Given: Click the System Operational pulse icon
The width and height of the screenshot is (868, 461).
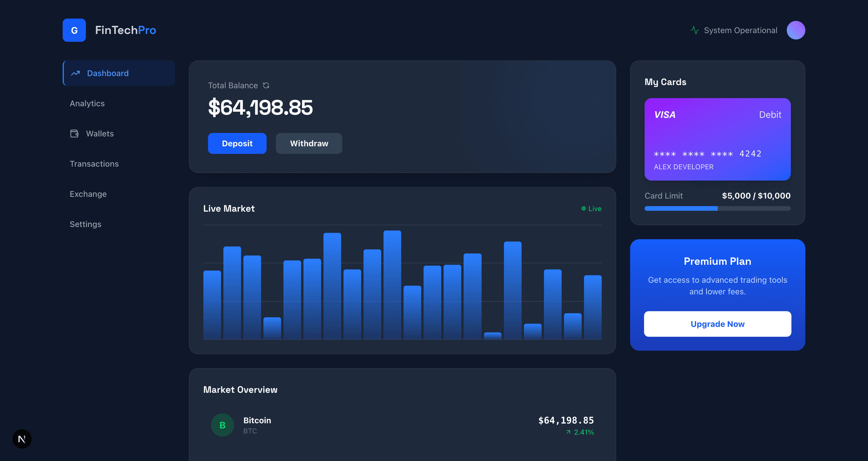Looking at the screenshot, I should (x=695, y=30).
